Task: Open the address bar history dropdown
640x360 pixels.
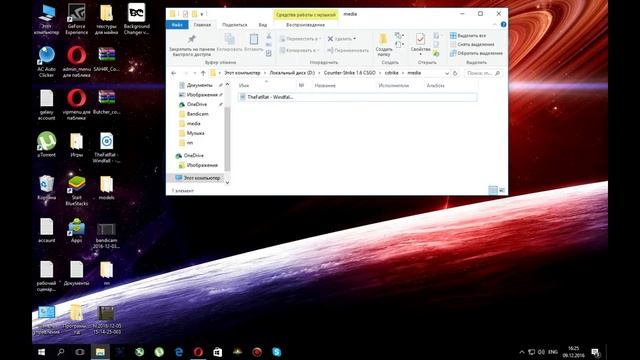Action: (x=447, y=73)
